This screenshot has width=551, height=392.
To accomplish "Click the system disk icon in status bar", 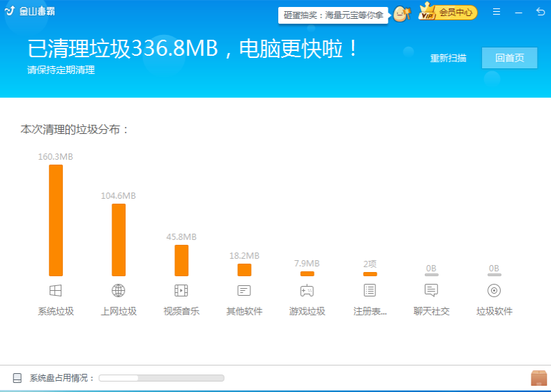I will coord(17,378).
